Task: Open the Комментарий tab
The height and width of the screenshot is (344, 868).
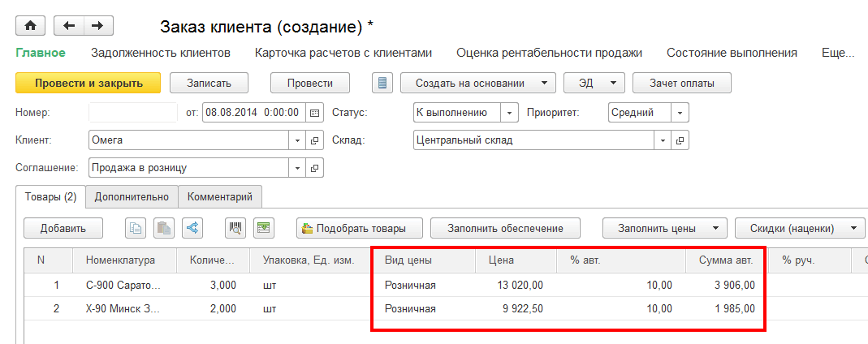Action: pos(220,196)
